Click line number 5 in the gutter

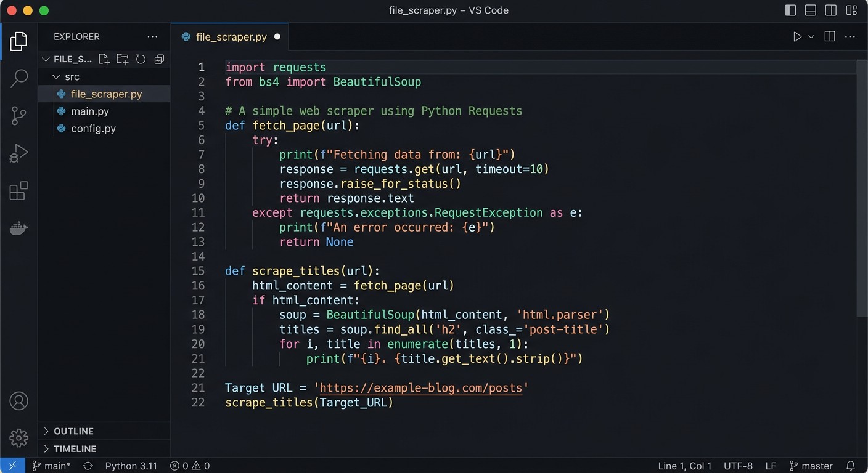201,126
